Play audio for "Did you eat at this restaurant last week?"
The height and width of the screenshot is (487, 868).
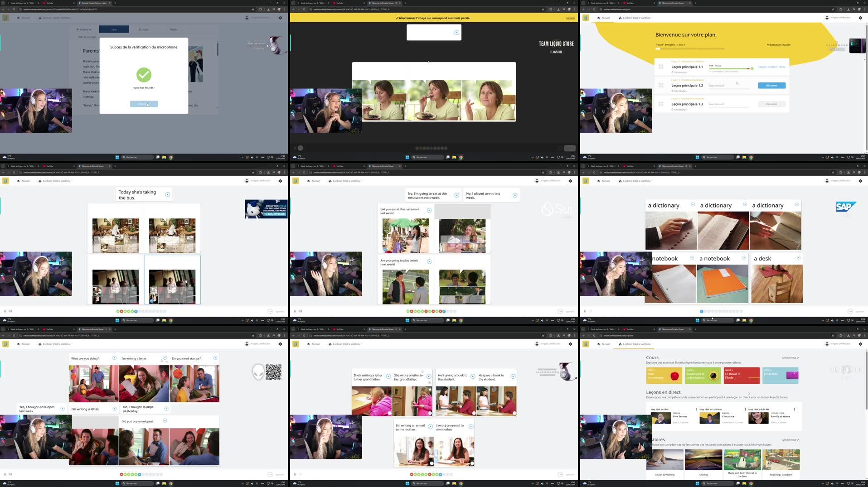tap(429, 210)
